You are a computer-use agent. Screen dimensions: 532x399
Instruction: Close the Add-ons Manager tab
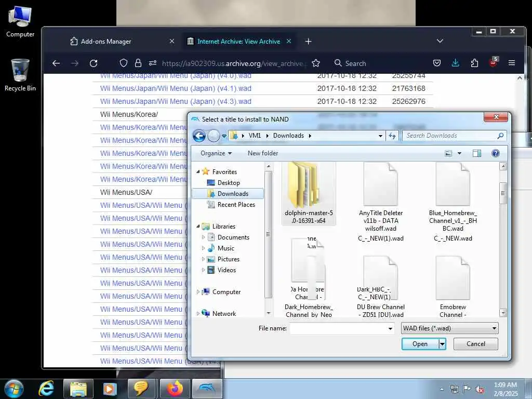pos(172,41)
